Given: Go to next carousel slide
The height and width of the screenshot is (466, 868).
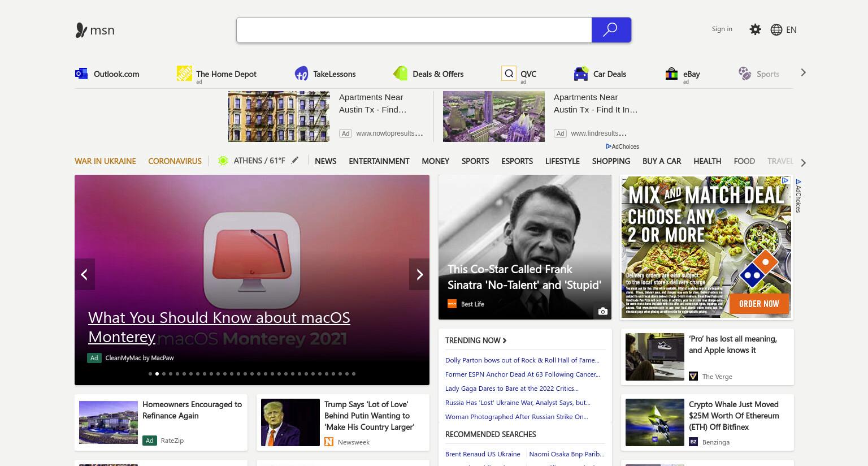Looking at the screenshot, I should pyautogui.click(x=419, y=274).
